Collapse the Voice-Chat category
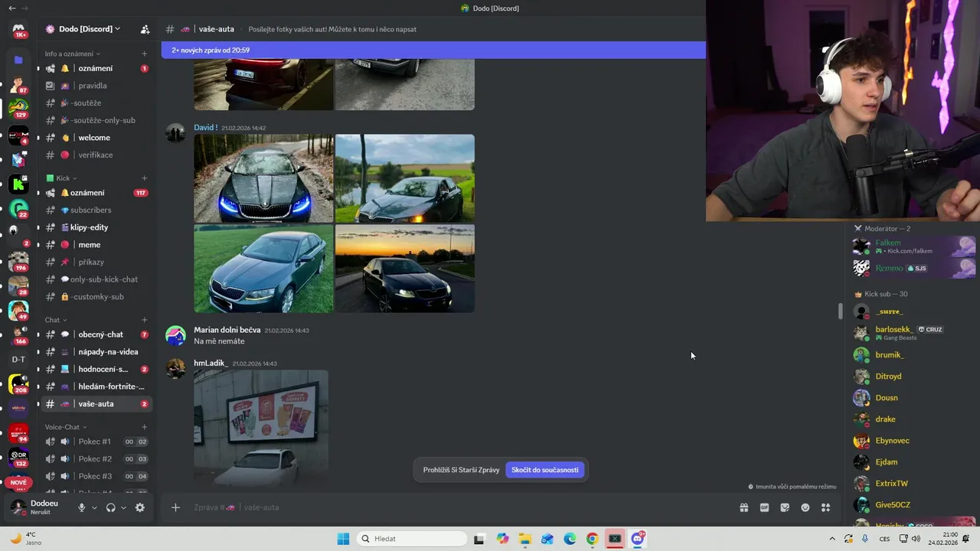 tap(66, 427)
